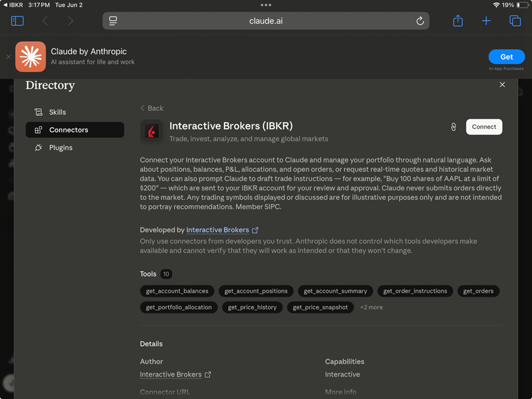Expand the +2 more tools list
Screen dimensions: 532x399
pyautogui.click(x=371, y=307)
